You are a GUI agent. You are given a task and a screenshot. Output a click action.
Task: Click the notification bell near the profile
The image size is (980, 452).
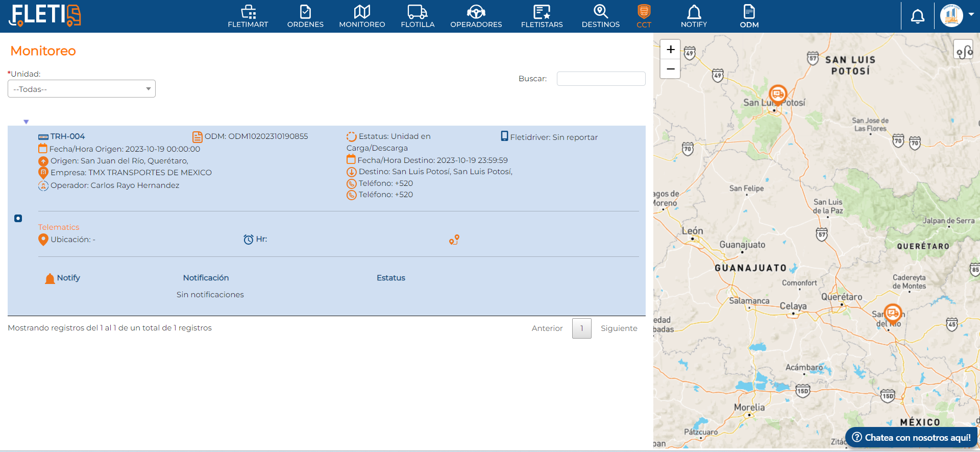(917, 16)
